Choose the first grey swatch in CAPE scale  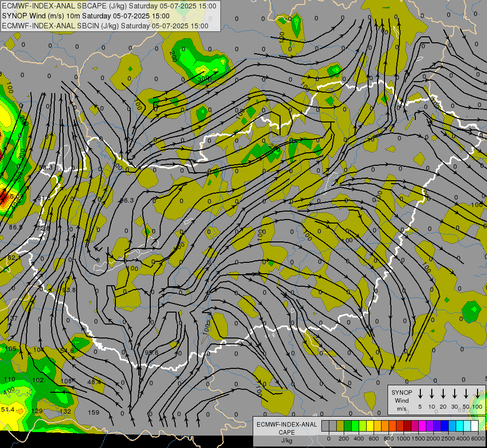point(325,426)
